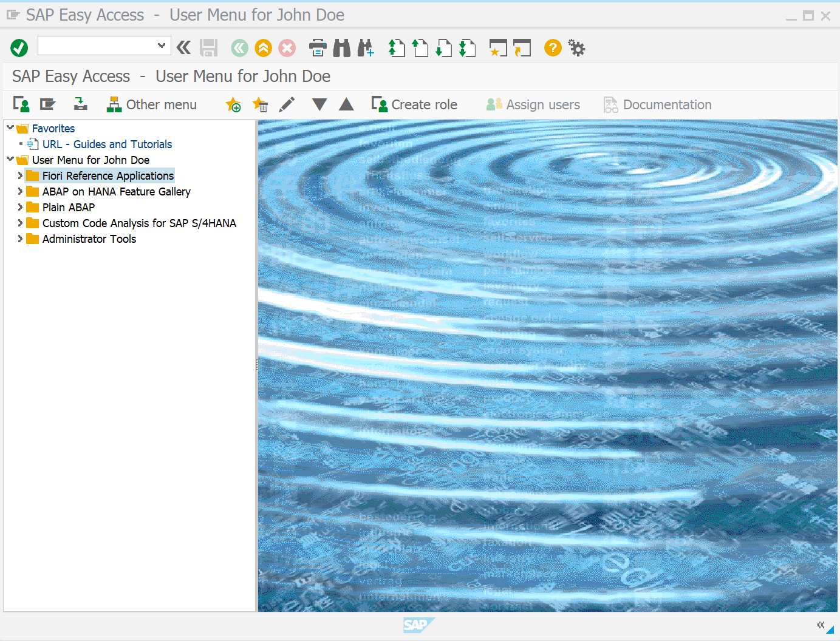Click the User Menu icon in application toolbar
840x641 pixels.
(21, 104)
